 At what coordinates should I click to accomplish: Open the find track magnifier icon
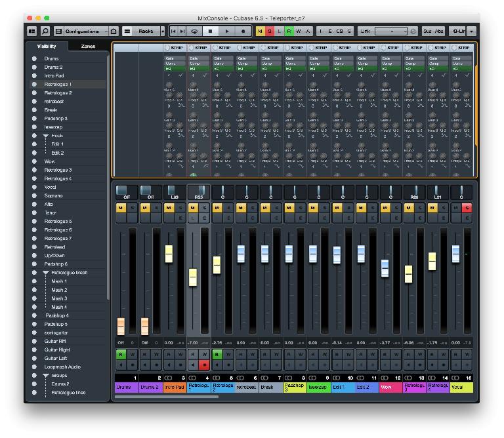pos(45,31)
